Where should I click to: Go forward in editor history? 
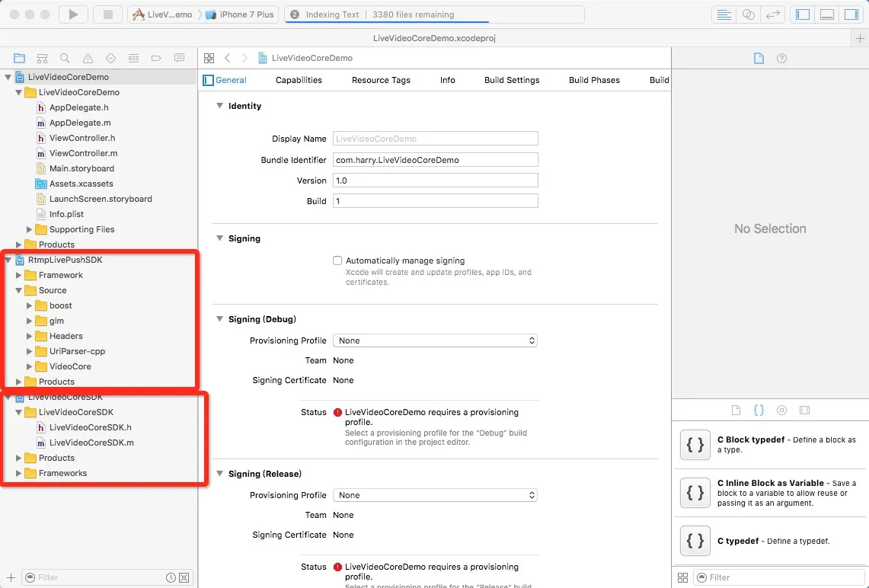pos(244,58)
